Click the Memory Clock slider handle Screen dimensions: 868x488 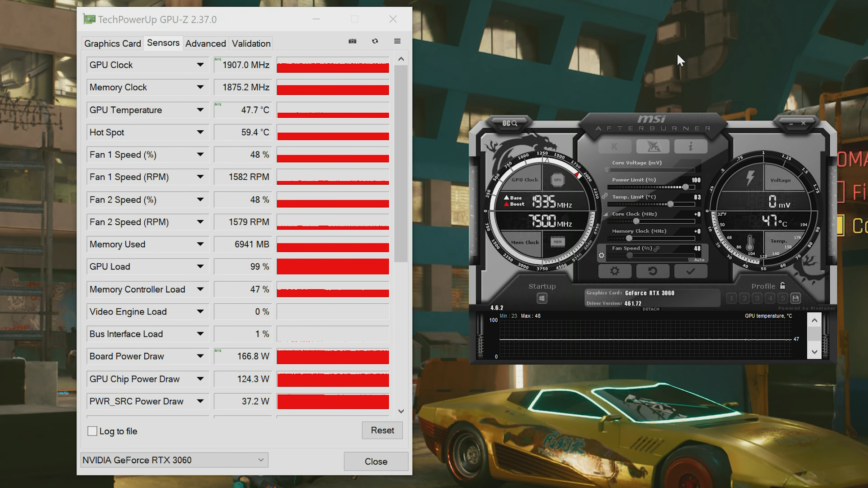(629, 238)
